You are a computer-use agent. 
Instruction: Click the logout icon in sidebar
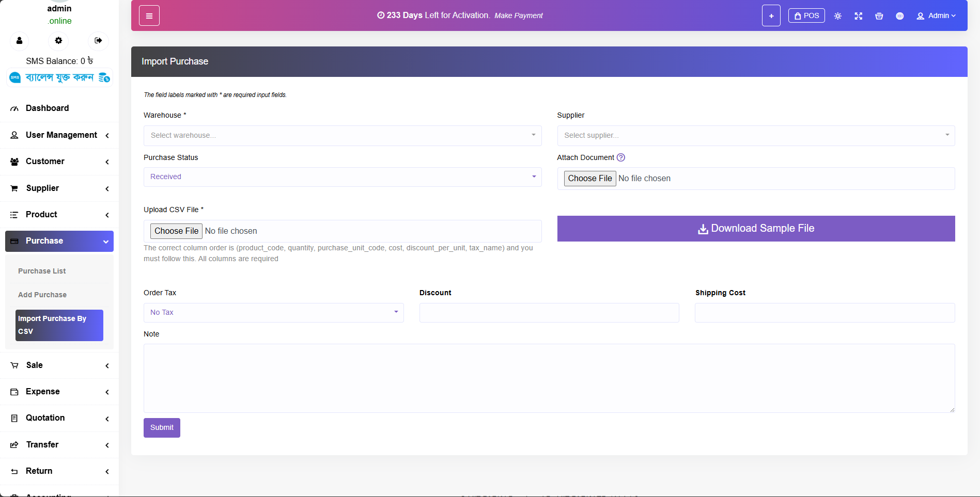[98, 41]
